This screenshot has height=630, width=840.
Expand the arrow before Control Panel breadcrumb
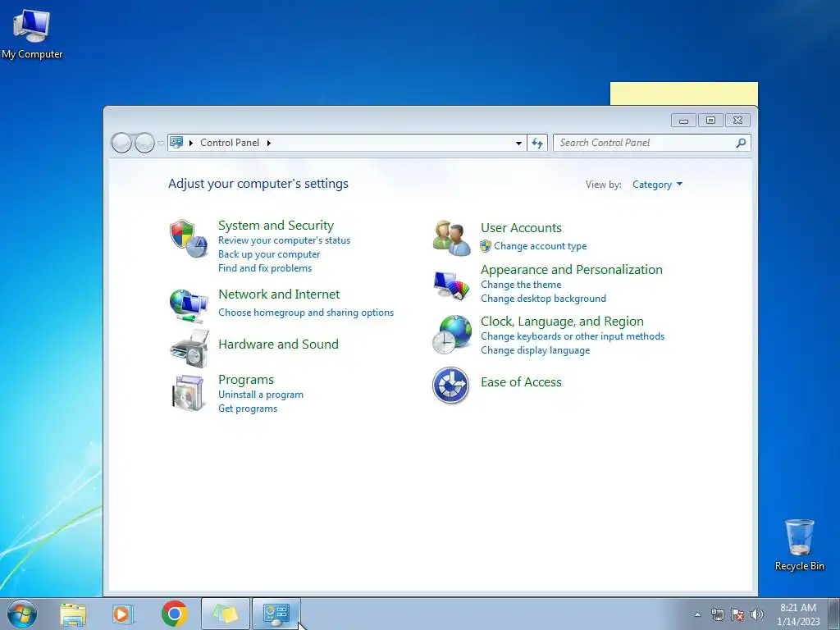click(x=190, y=143)
